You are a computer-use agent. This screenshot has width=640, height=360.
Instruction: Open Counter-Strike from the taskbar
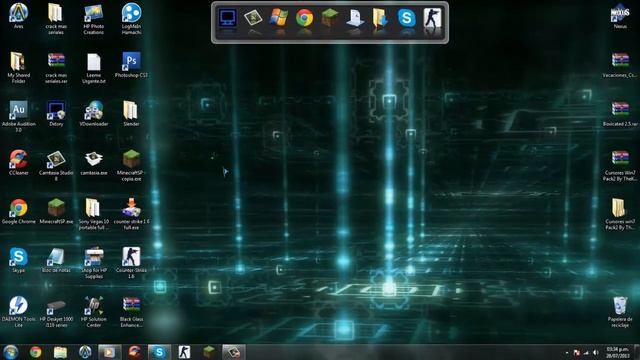tap(184, 352)
